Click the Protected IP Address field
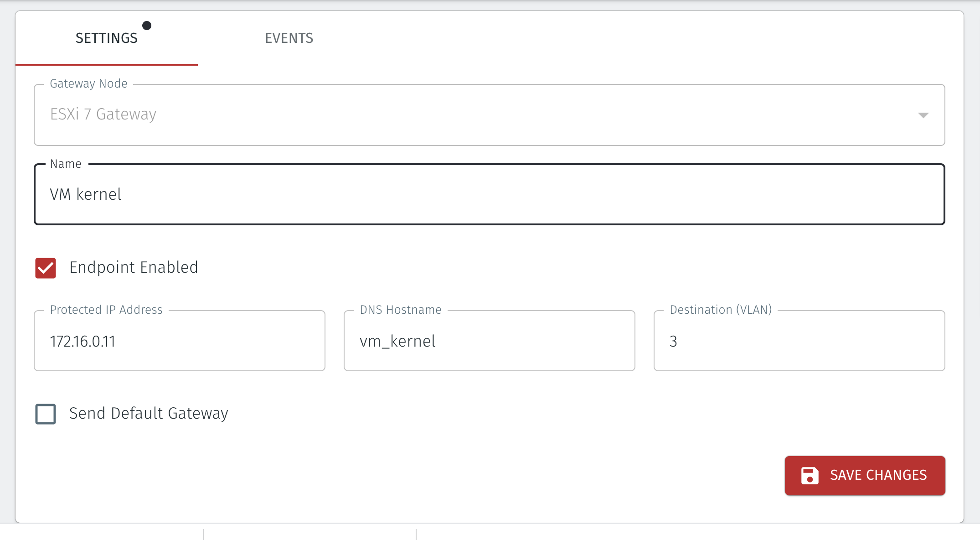980x540 pixels. click(179, 341)
